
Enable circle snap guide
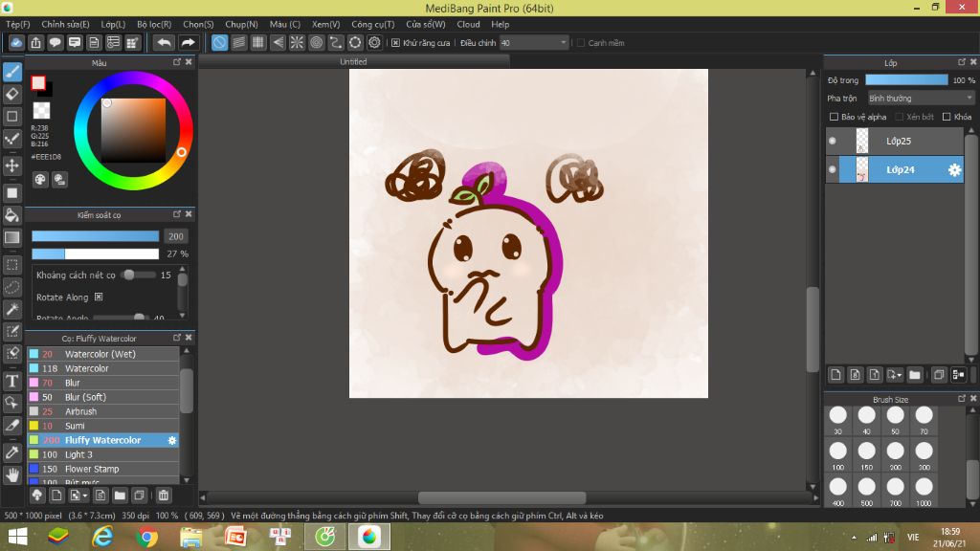[316, 42]
